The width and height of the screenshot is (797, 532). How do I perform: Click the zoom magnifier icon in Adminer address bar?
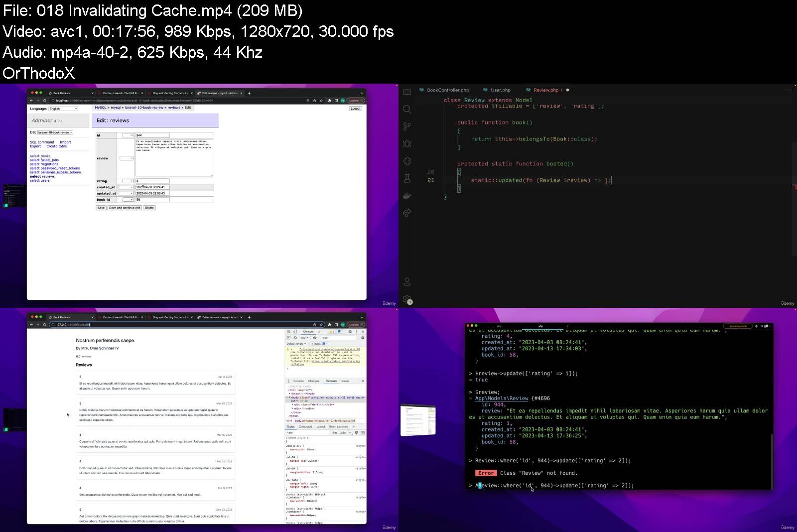(308, 101)
